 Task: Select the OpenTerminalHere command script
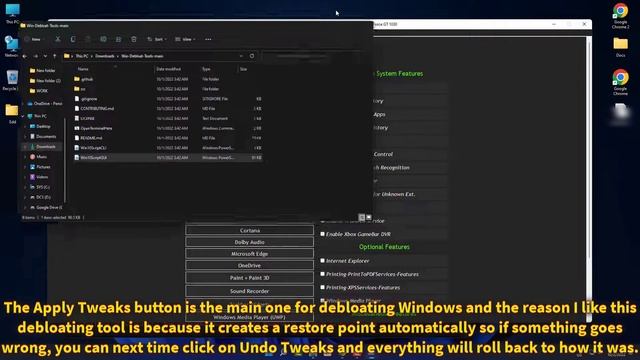click(168, 128)
